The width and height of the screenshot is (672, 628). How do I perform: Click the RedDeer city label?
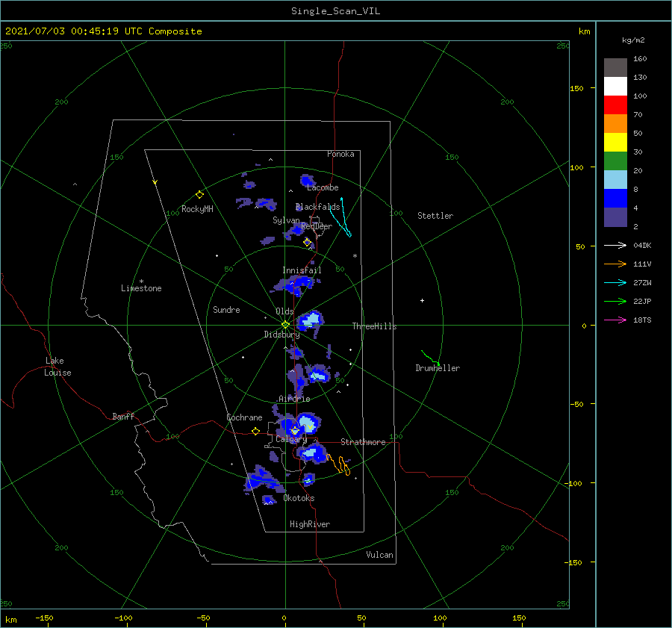click(317, 226)
